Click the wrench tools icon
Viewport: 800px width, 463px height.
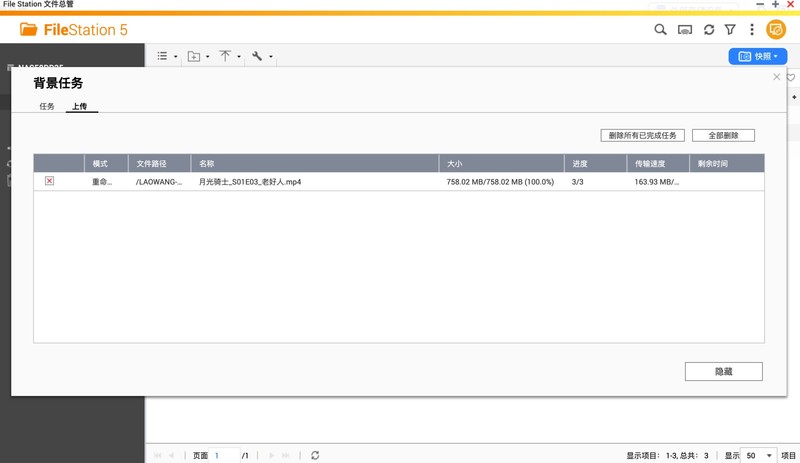[x=257, y=56]
